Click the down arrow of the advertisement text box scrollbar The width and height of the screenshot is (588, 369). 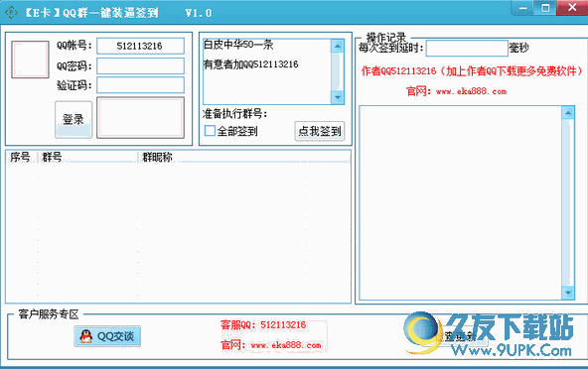click(x=338, y=97)
